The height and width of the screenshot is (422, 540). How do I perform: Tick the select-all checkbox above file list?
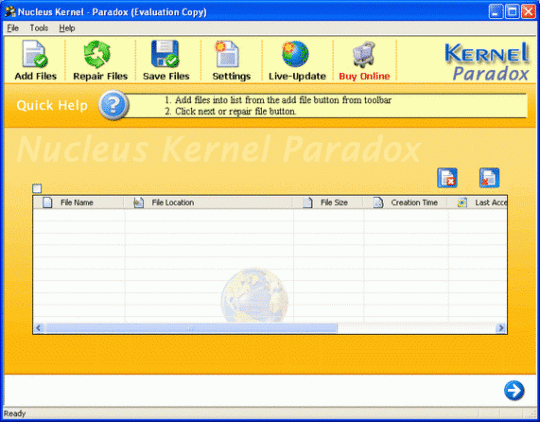tap(37, 188)
